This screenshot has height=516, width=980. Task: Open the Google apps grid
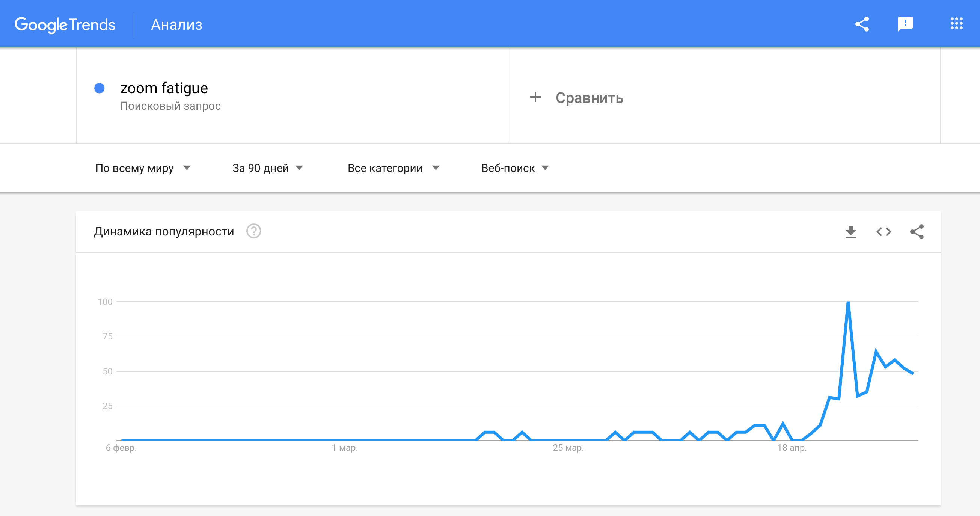point(956,24)
